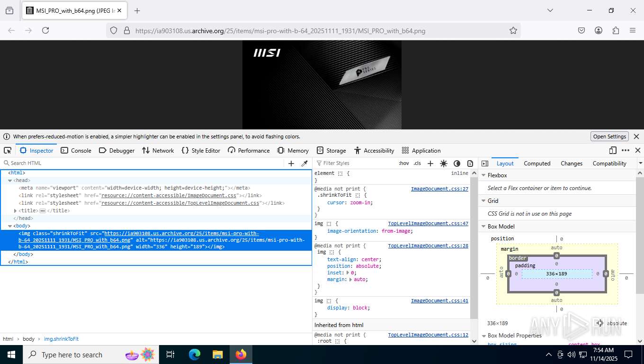Switch to Compatibility sidebar tab

[609, 164]
